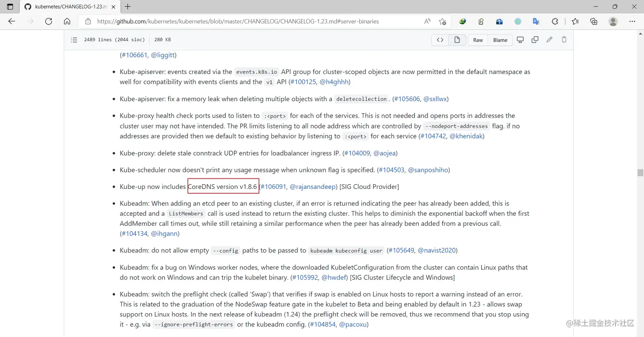Open the Google Translate extension
The image size is (644, 337).
coord(536,21)
